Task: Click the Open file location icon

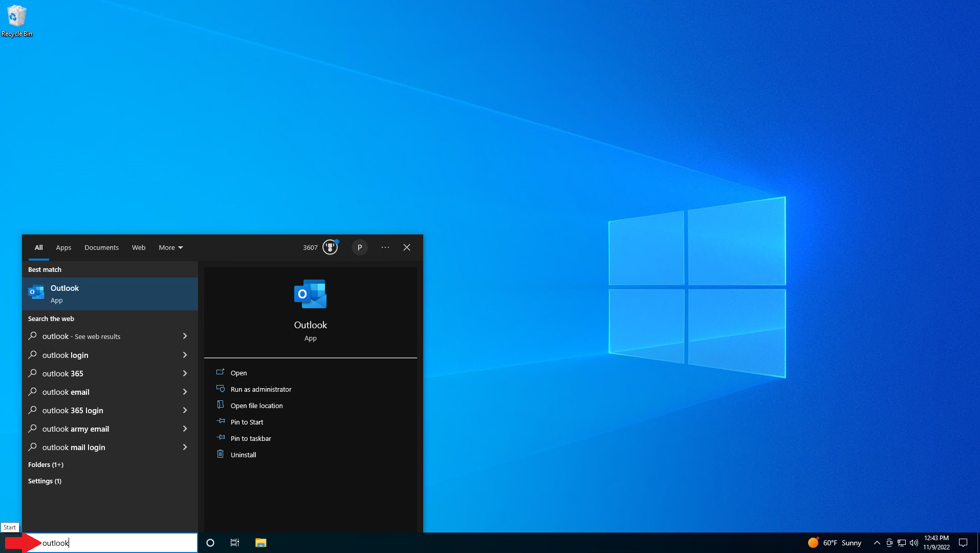Action: (221, 405)
